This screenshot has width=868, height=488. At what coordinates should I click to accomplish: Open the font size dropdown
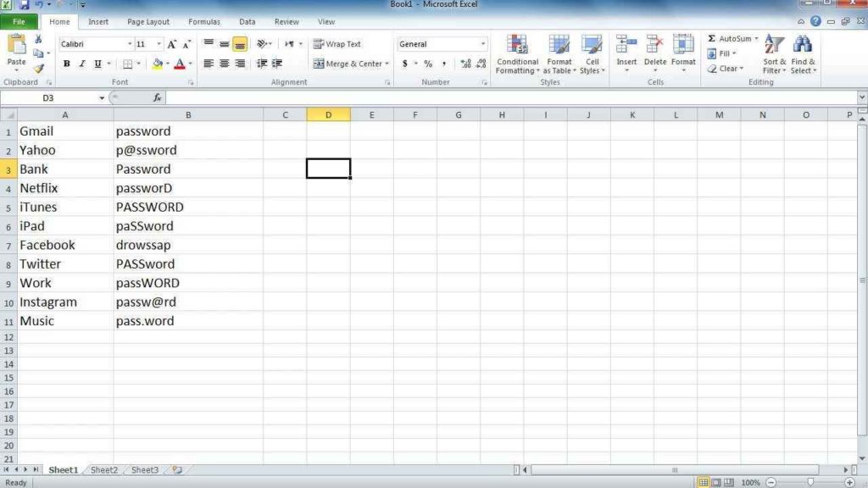tap(159, 44)
